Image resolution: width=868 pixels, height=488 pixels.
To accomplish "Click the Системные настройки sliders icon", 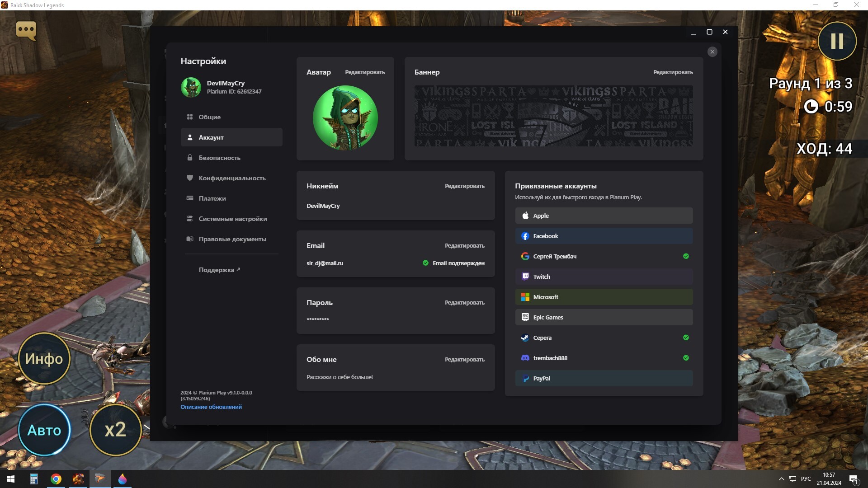I will click(x=190, y=219).
